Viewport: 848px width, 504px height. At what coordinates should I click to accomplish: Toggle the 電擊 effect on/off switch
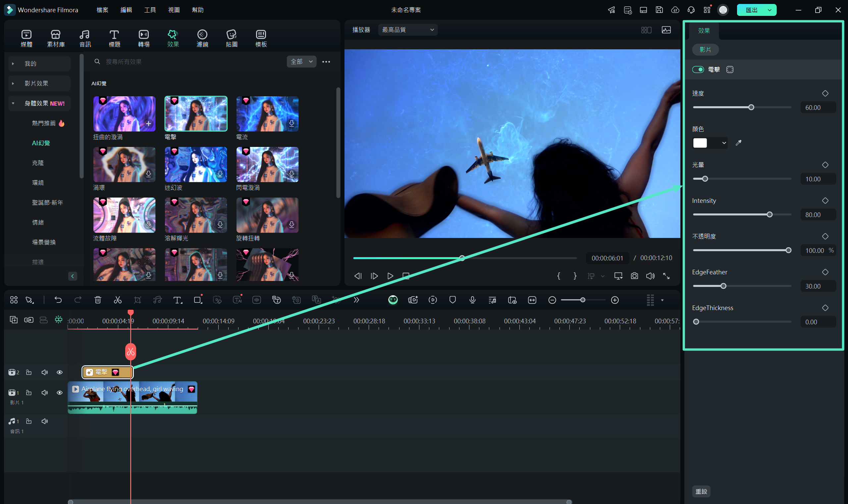point(699,69)
